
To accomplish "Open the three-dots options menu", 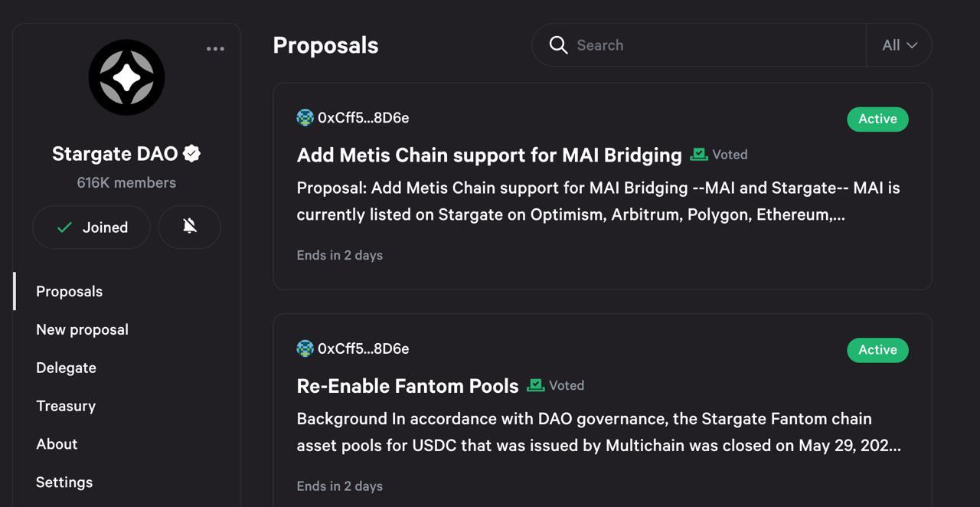I will pyautogui.click(x=215, y=49).
